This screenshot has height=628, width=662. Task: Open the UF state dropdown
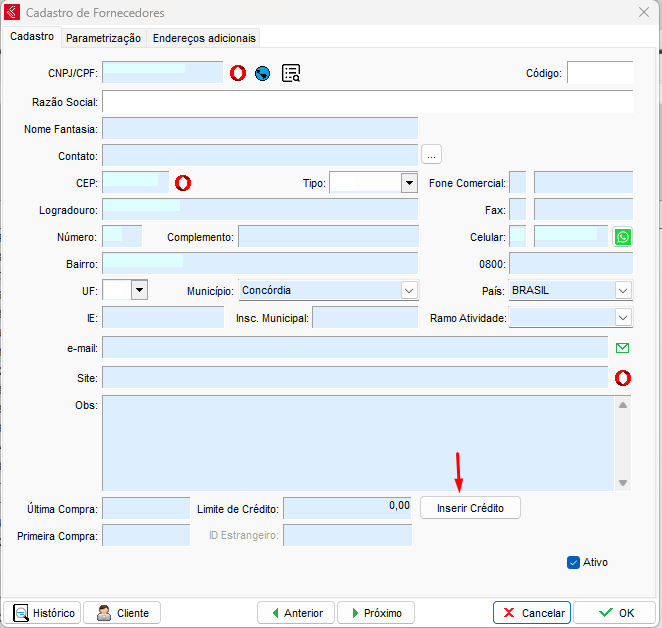pos(139,290)
